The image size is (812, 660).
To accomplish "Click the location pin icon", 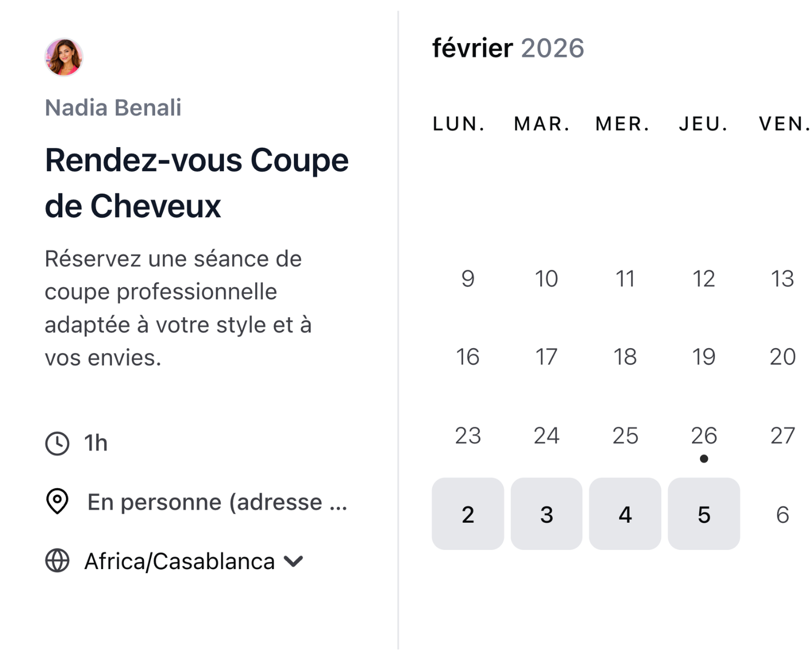I will [57, 501].
